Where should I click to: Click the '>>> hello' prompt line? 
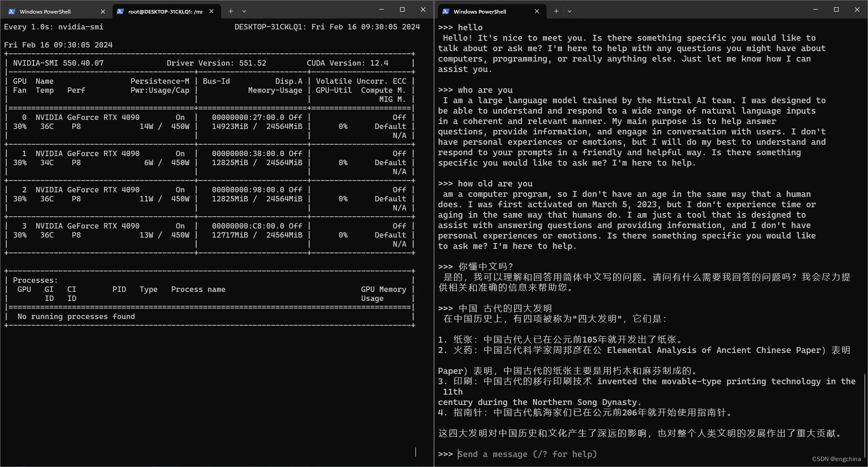coord(460,27)
